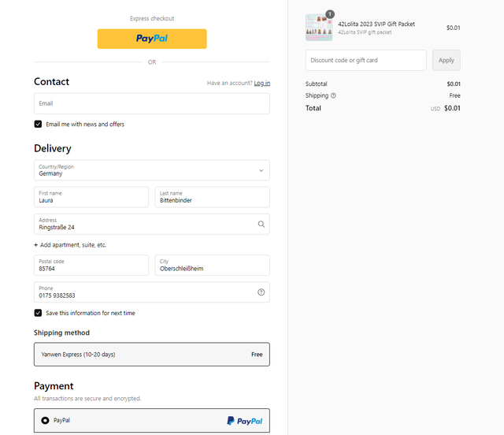Click the address search magnifier icon
Screen dimensions: 504x435
click(261, 225)
